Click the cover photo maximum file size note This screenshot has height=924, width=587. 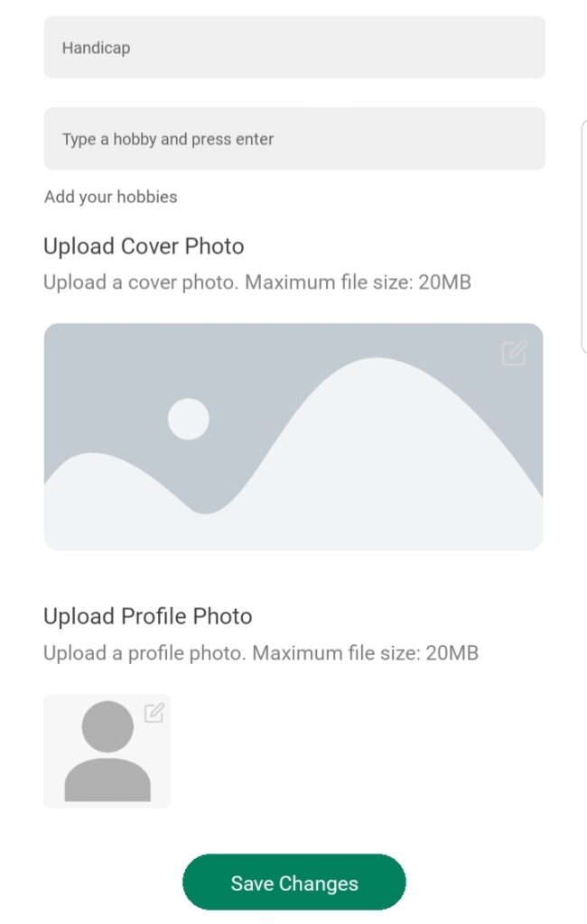257,282
